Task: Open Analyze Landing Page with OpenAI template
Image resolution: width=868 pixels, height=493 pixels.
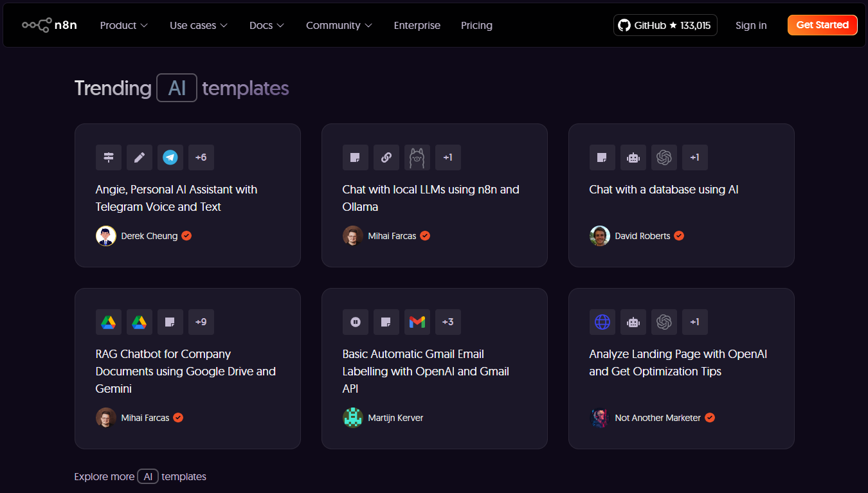Action: point(678,363)
